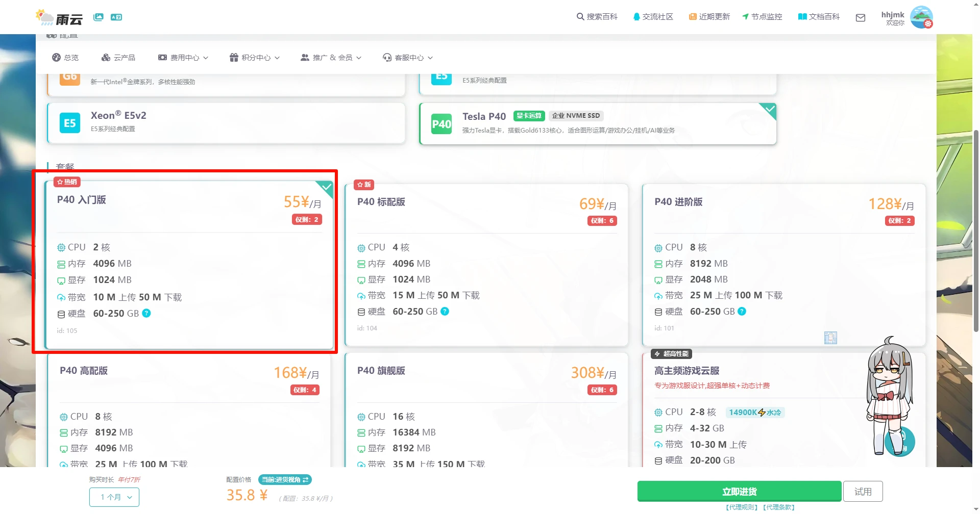
Task: Click help icon beside P40 入门版 disk size
Action: click(146, 313)
